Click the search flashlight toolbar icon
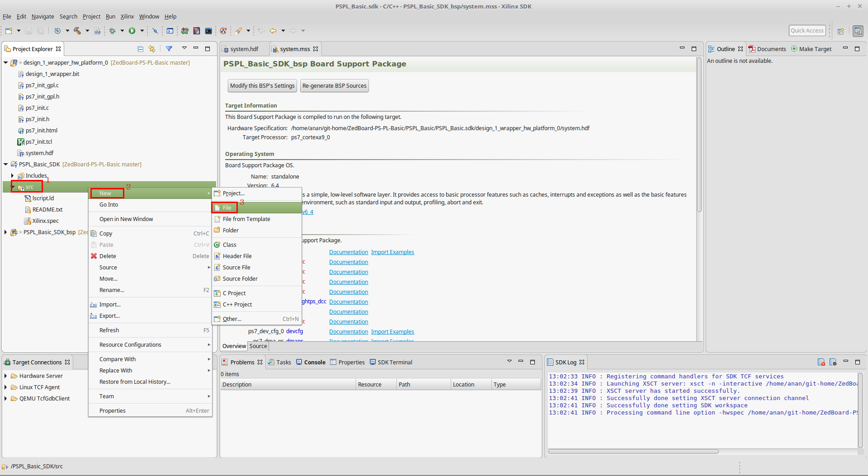 pos(238,31)
